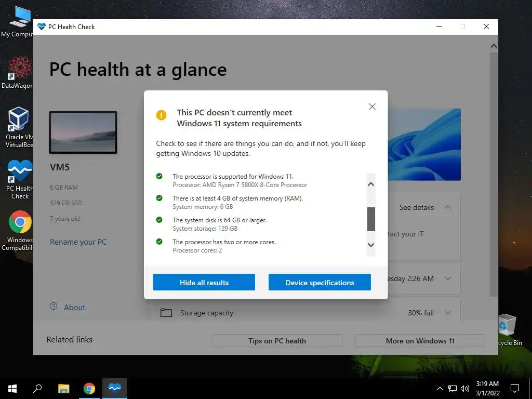Click the green check beside processor supported
The height and width of the screenshot is (399, 532).
click(x=159, y=176)
